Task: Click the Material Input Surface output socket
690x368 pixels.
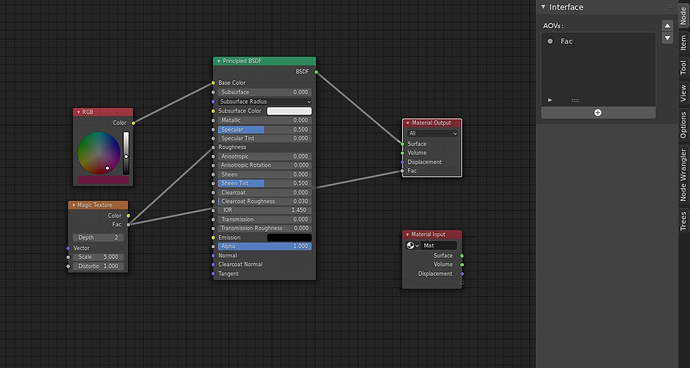Action: (462, 256)
